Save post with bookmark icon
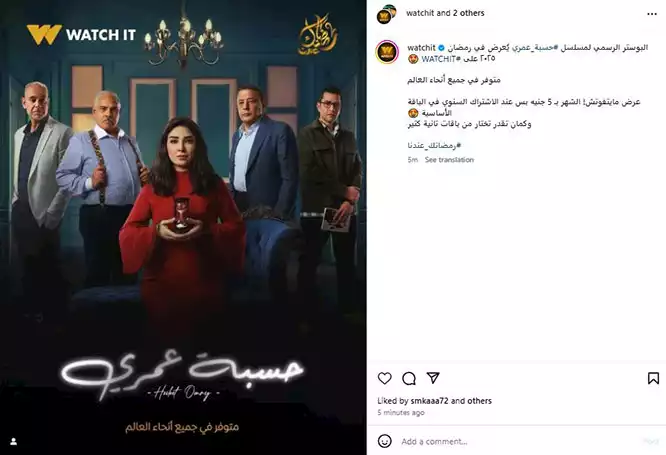 pos(653,378)
